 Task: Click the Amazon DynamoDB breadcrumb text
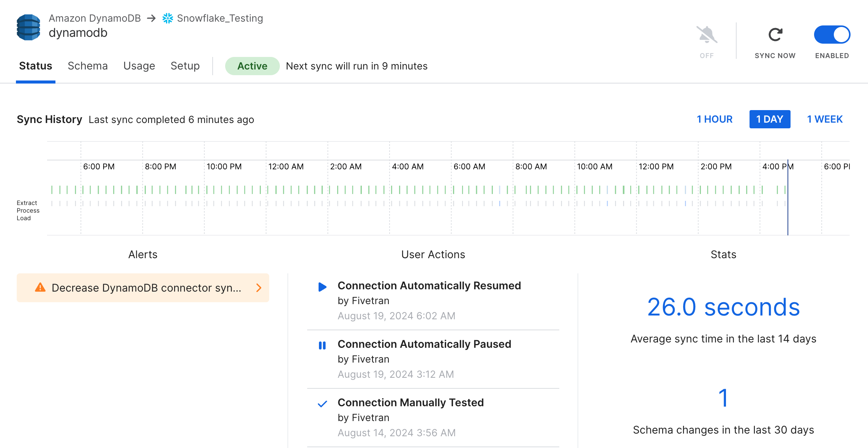[95, 18]
